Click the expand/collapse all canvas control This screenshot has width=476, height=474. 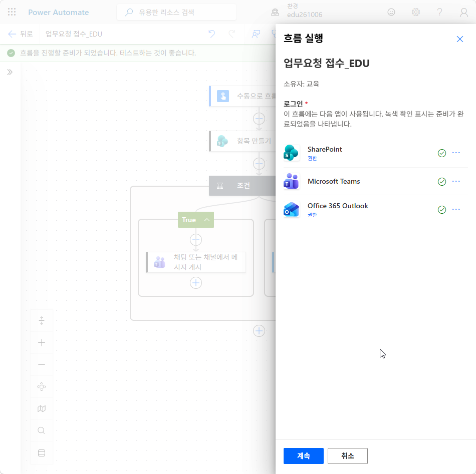click(42, 320)
